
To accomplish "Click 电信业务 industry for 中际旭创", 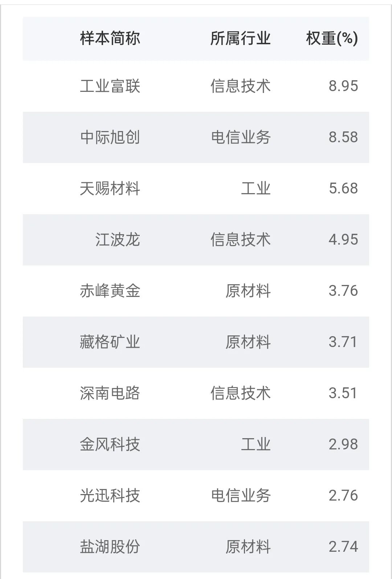I will pyautogui.click(x=241, y=137).
